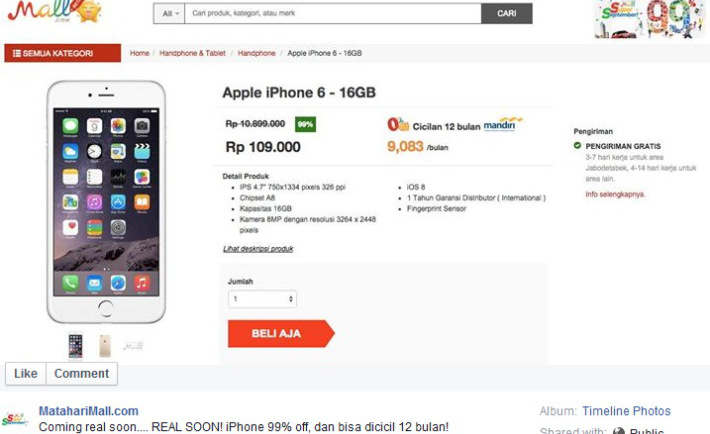710x434 pixels.
Task: Click the green free shipping check icon
Action: tap(577, 146)
